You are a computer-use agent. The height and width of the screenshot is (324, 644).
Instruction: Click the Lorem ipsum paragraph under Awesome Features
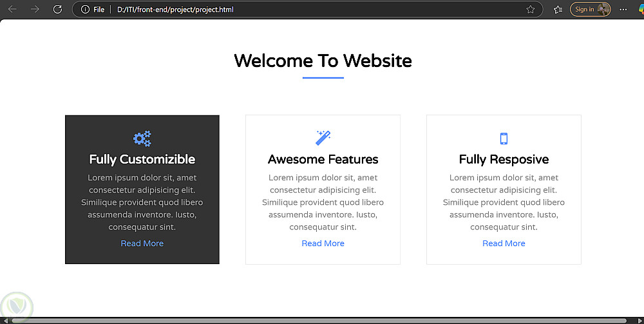[x=323, y=202]
